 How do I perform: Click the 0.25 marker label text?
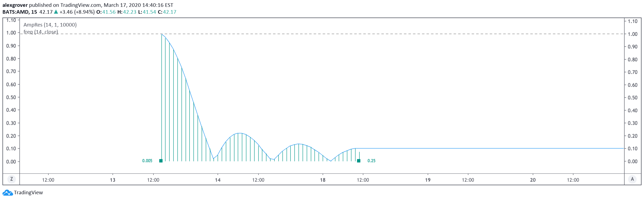click(372, 161)
